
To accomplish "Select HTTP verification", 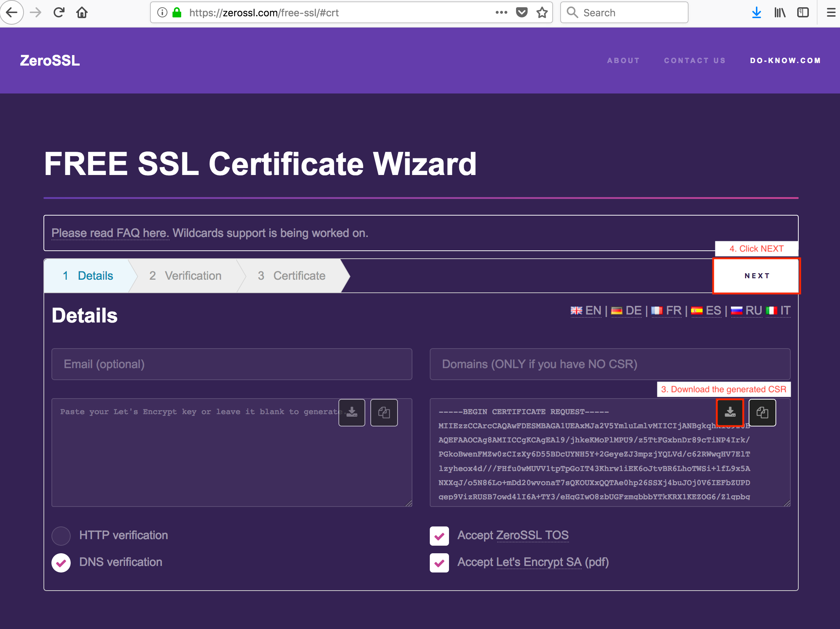I will 61,536.
